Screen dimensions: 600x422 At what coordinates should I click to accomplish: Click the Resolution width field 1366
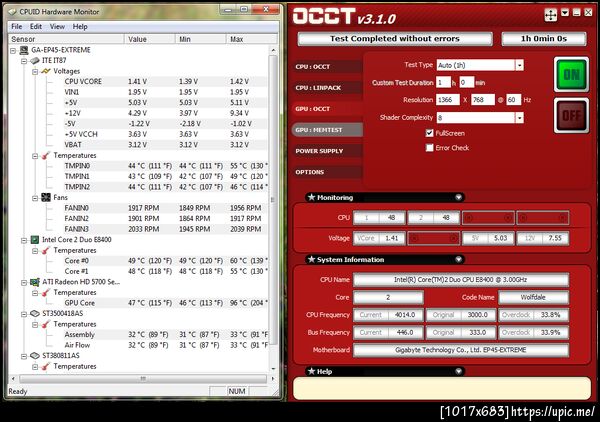coord(448,100)
